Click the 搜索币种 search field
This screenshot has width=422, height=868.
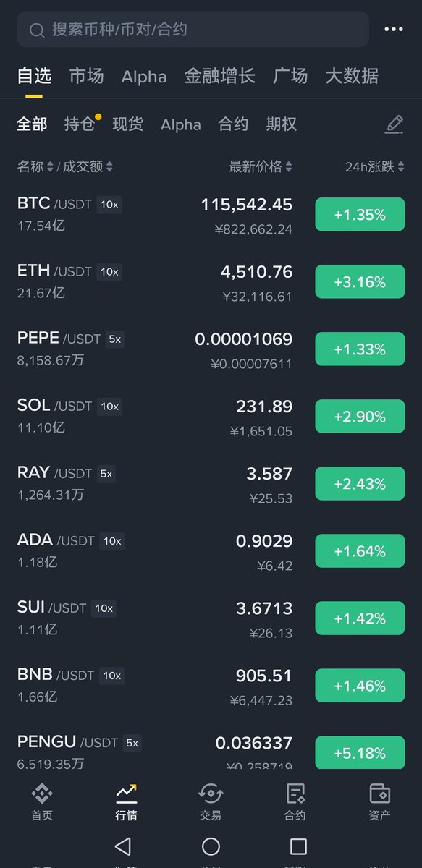click(193, 30)
